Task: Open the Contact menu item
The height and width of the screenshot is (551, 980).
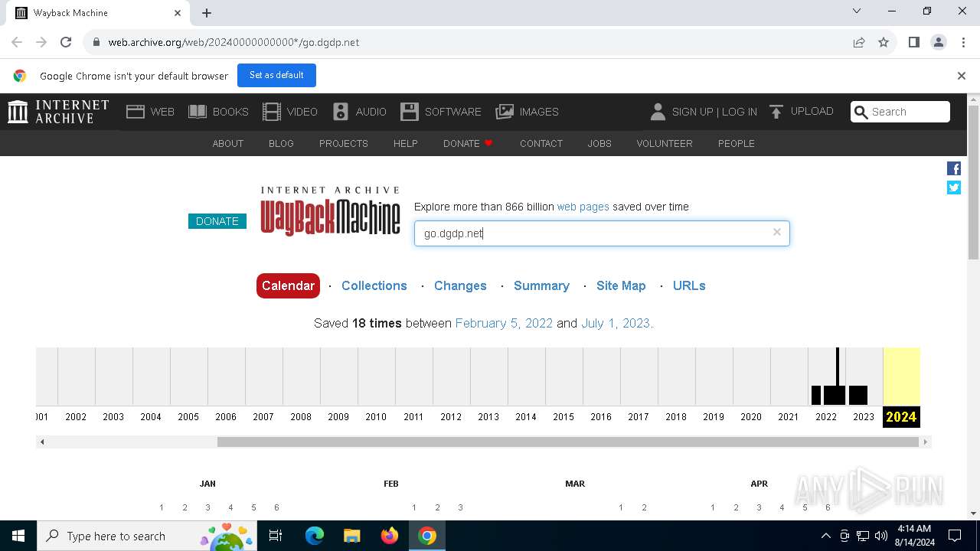Action: tap(541, 143)
